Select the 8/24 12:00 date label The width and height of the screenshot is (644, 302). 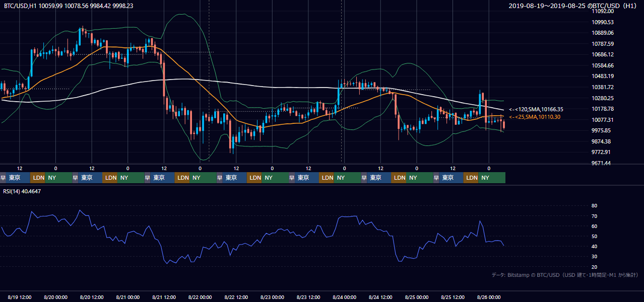[x=381, y=297]
